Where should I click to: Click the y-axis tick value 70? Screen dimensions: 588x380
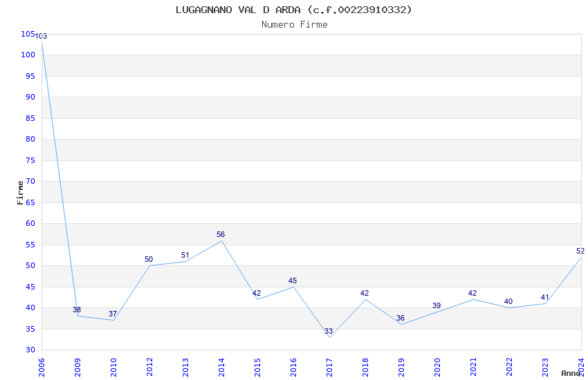[x=30, y=181]
